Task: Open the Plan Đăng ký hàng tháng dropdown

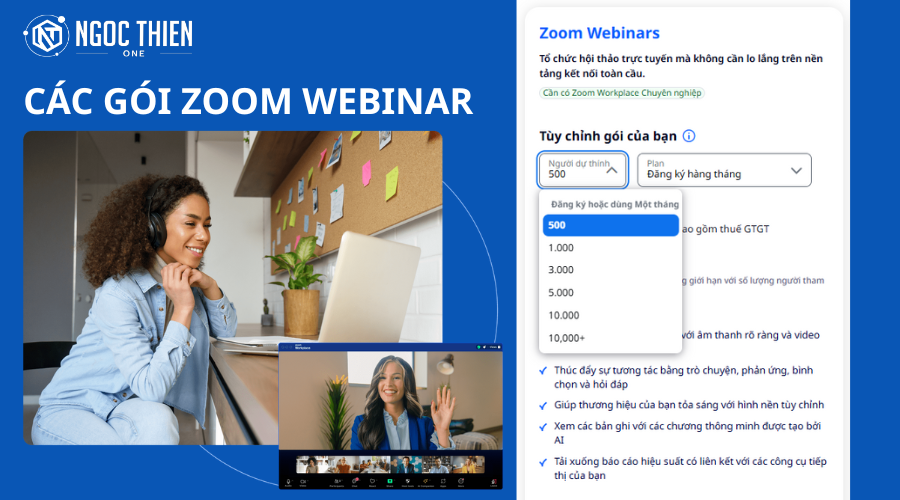Action: [x=724, y=170]
